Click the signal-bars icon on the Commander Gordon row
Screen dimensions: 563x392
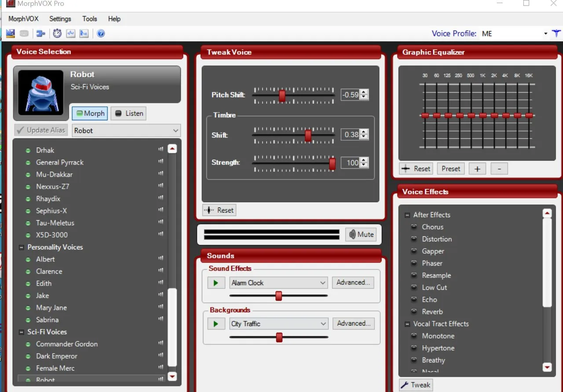(x=161, y=343)
